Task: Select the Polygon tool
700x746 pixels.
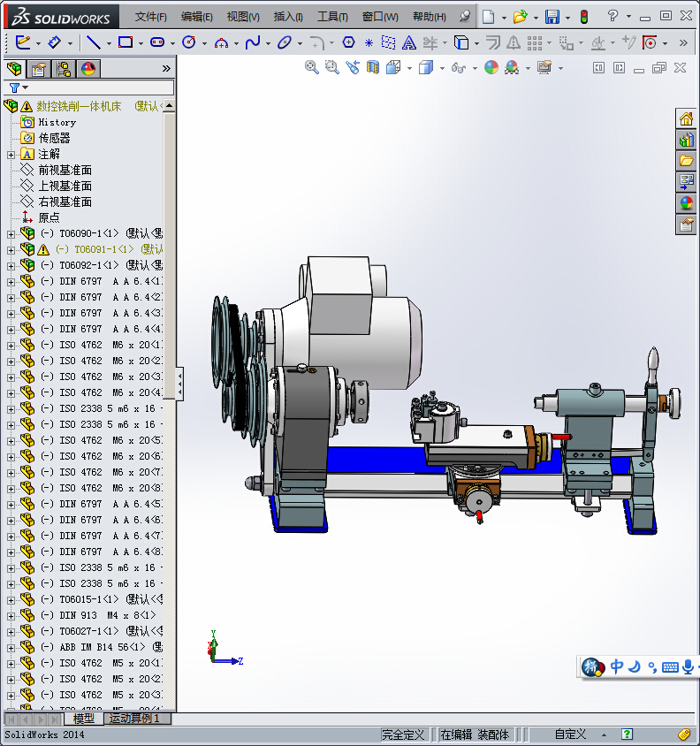Action: pyautogui.click(x=348, y=42)
